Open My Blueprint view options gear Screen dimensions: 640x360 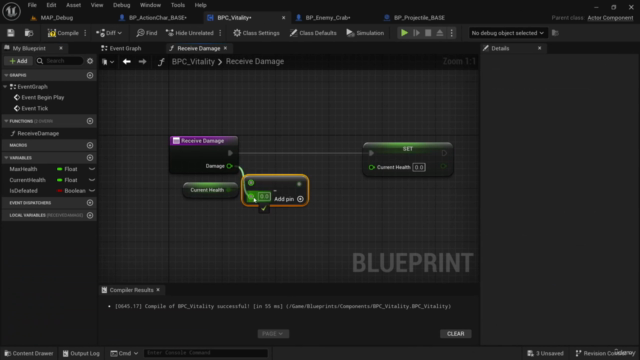(x=90, y=61)
